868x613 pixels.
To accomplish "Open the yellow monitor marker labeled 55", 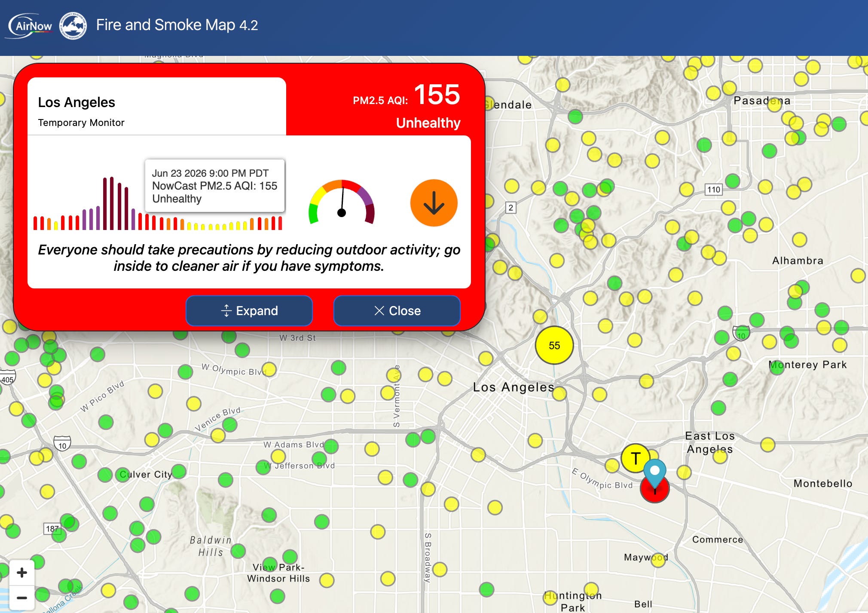I will coord(554,345).
